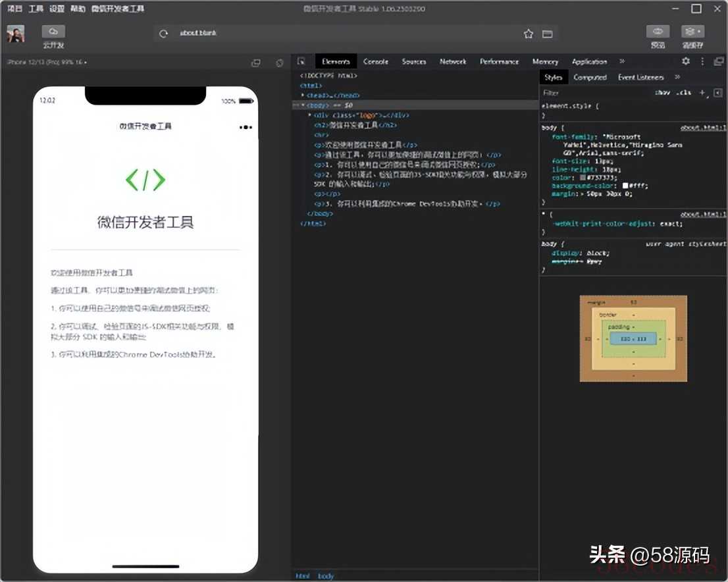The width and height of the screenshot is (728, 582).
Task: Select the opening html tag row
Action: click(x=311, y=86)
